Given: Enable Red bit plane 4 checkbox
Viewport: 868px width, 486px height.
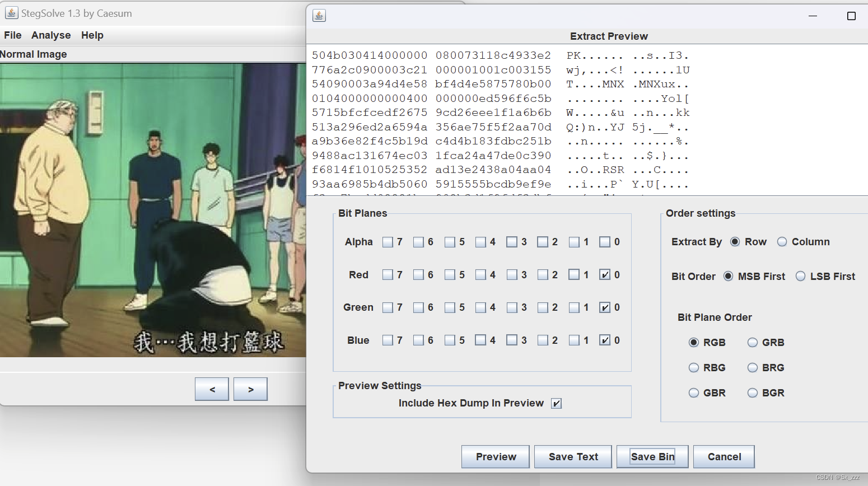Looking at the screenshot, I should [480, 274].
